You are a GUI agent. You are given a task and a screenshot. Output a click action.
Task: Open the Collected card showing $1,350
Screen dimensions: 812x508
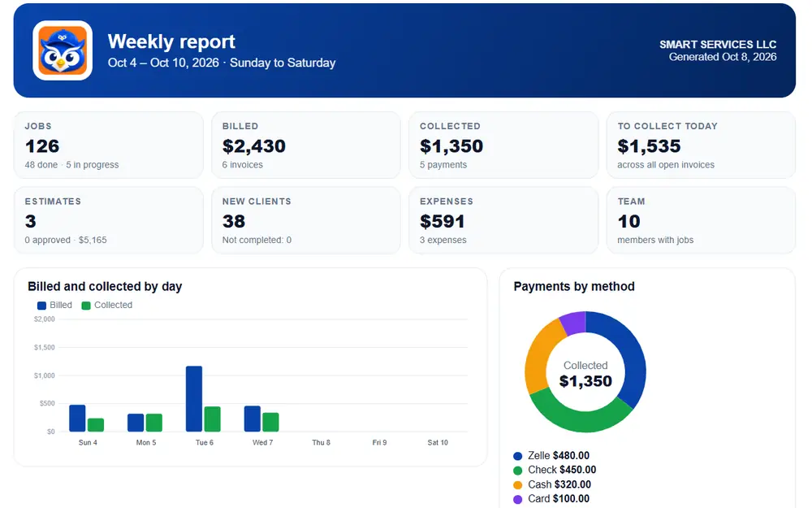coord(503,145)
